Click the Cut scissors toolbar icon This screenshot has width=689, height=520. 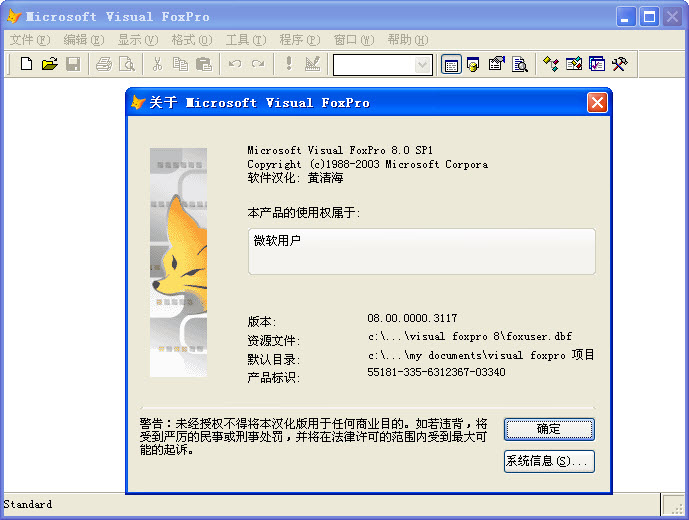click(x=157, y=64)
